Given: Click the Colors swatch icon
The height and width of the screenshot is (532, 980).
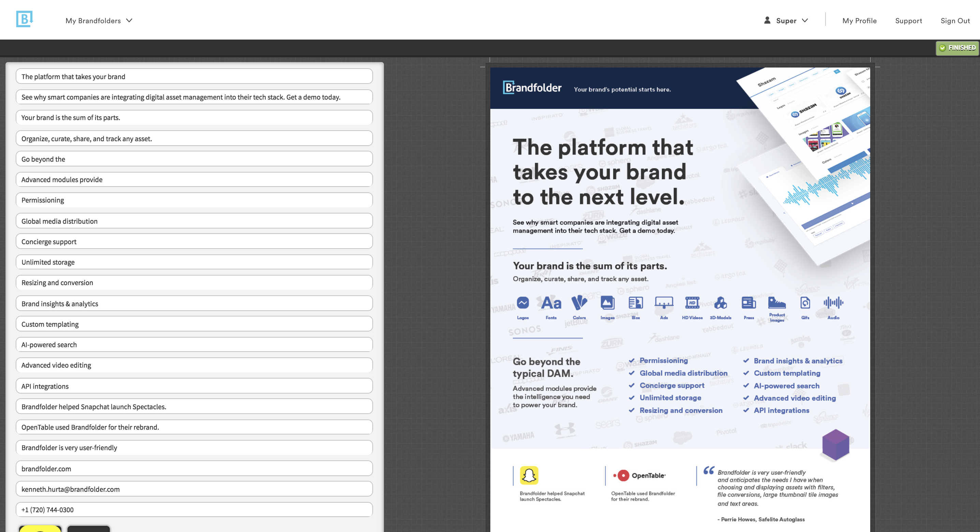Looking at the screenshot, I should [x=579, y=302].
